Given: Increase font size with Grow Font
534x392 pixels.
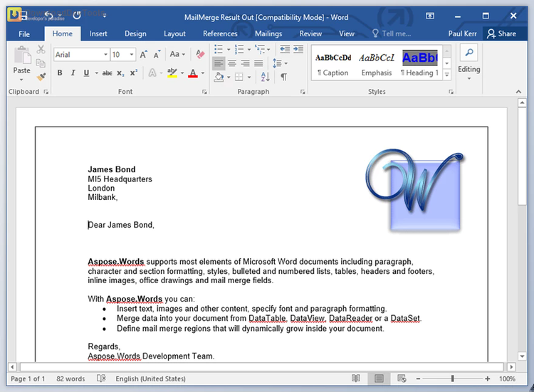Looking at the screenshot, I should coord(143,55).
